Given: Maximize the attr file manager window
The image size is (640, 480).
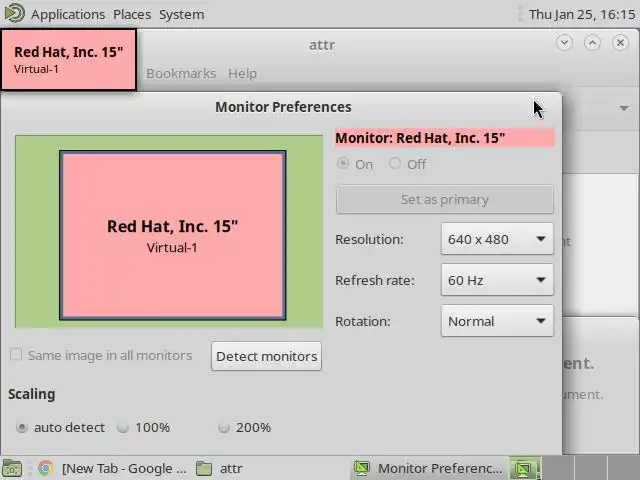Looking at the screenshot, I should coord(592,42).
